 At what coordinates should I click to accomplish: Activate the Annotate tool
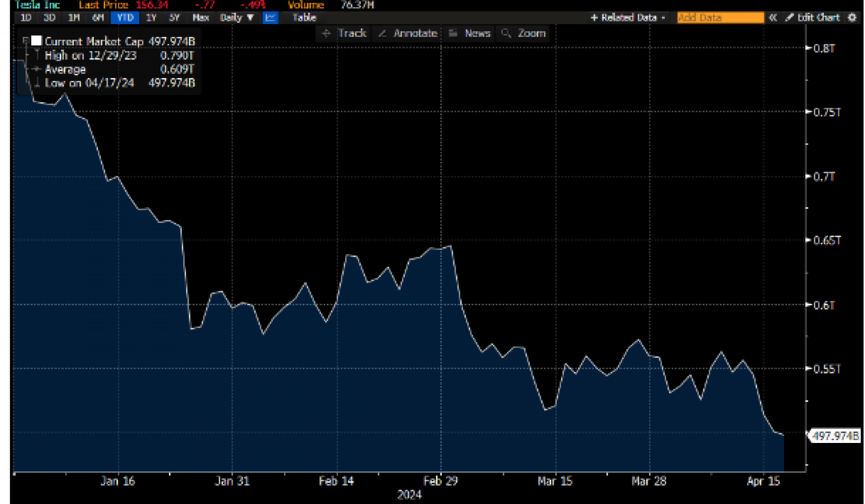tap(408, 33)
